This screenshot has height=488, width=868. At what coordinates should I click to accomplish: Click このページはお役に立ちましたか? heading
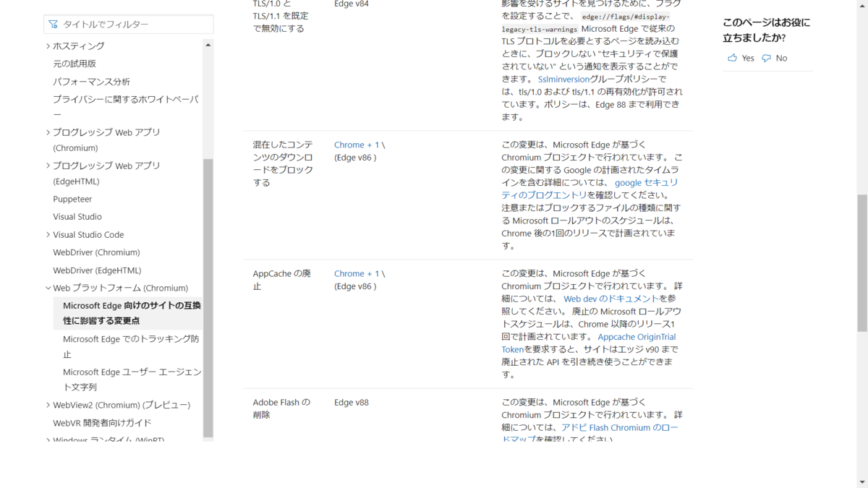(x=767, y=30)
